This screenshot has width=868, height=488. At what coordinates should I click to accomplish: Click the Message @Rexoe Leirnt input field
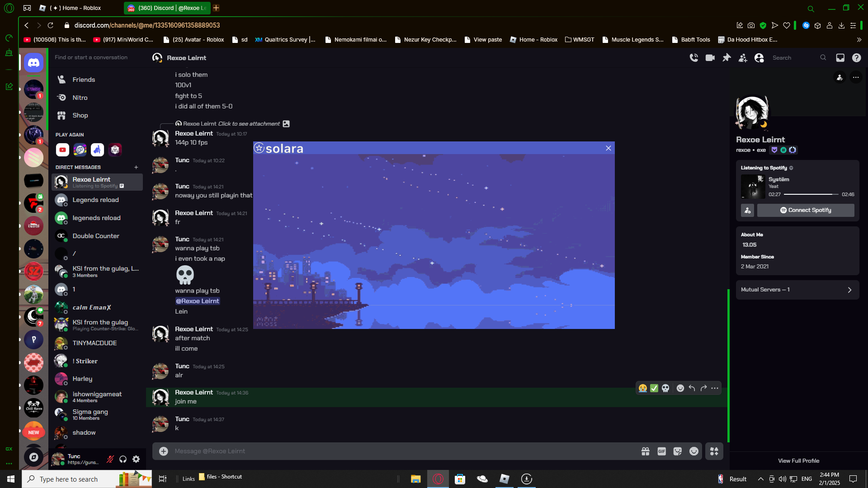(398, 451)
